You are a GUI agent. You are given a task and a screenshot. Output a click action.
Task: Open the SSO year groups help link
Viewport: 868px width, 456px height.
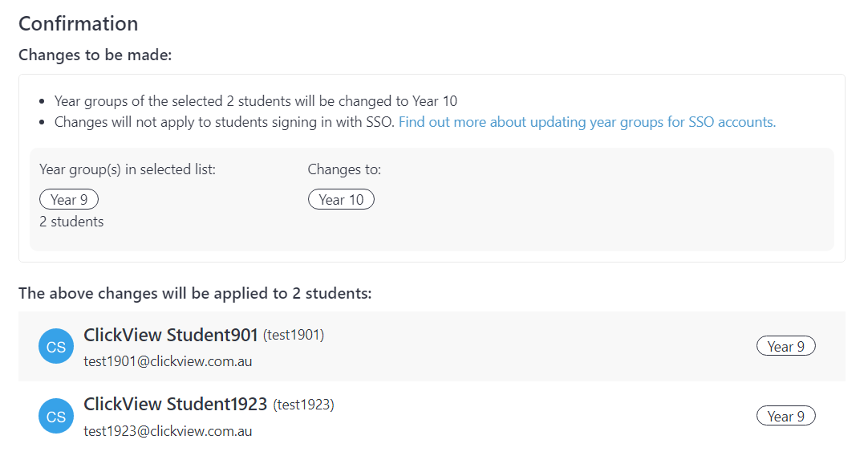pos(586,122)
